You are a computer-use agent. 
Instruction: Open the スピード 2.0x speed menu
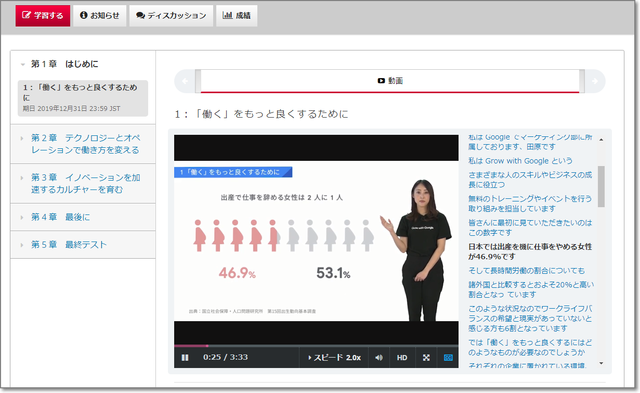coord(334,357)
